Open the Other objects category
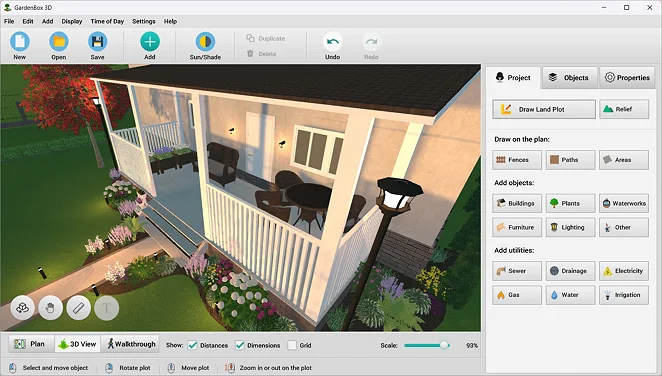Image resolution: width=662 pixels, height=376 pixels. pyautogui.click(x=624, y=227)
